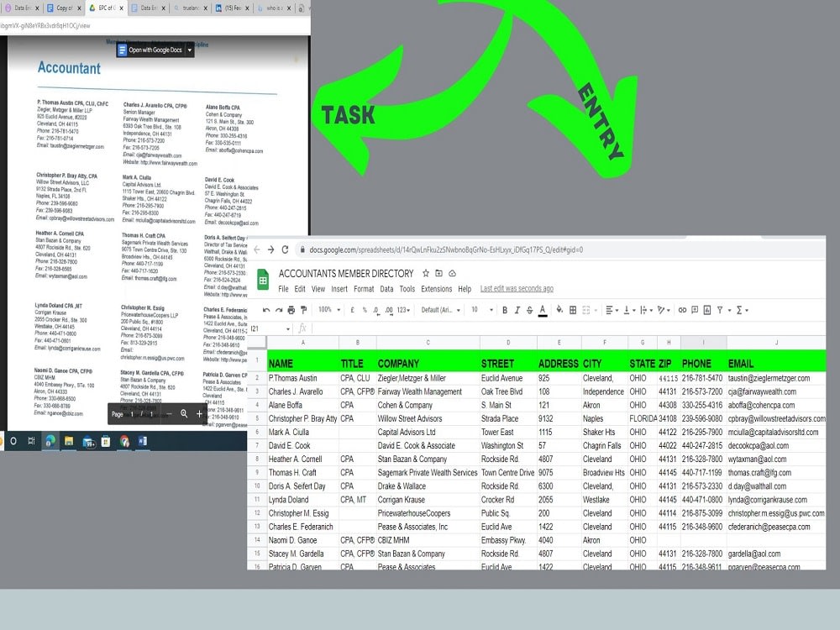Switch to the 'Copy of' browser tab
Viewport: 840px width, 630px height.
tap(63, 8)
